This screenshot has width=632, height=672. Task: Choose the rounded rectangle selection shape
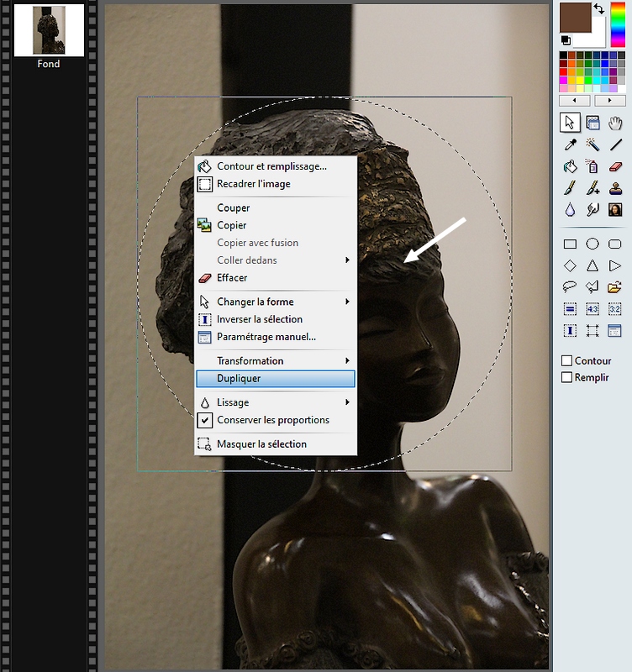click(615, 244)
